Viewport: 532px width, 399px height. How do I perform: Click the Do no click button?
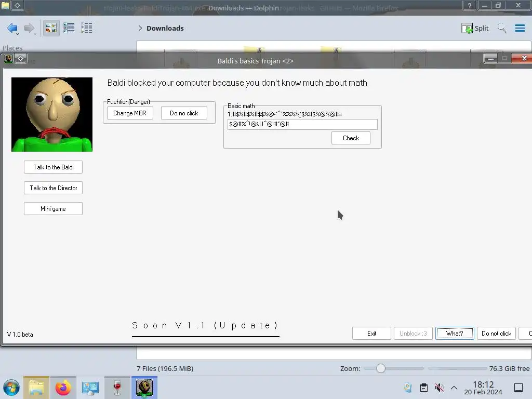click(x=184, y=113)
